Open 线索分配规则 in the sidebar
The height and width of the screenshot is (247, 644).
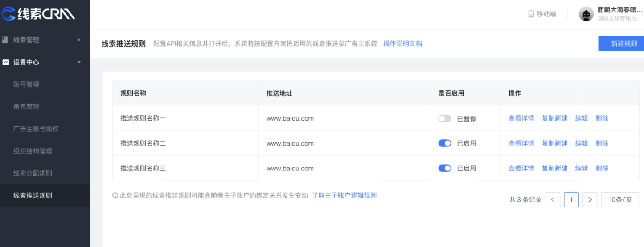click(x=33, y=173)
